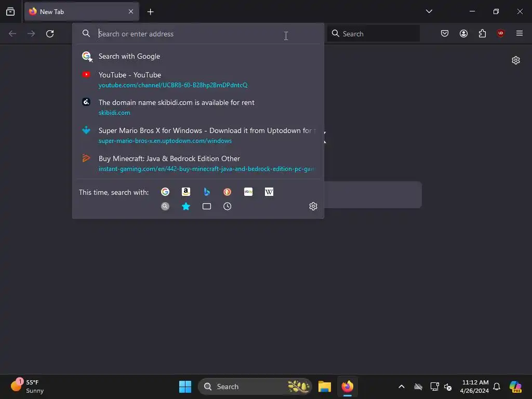This screenshot has height=399, width=532.
Task: Go forward one page
Action: [31, 34]
